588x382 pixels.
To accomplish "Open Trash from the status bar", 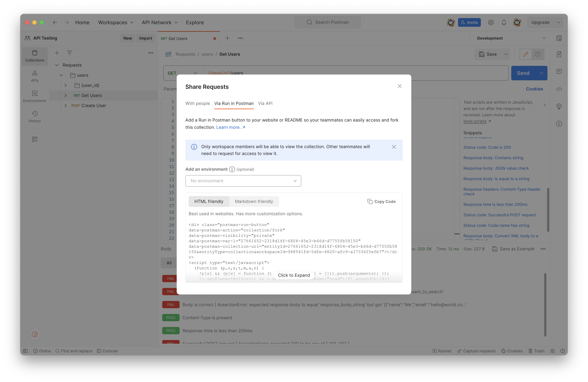I will click(x=536, y=351).
